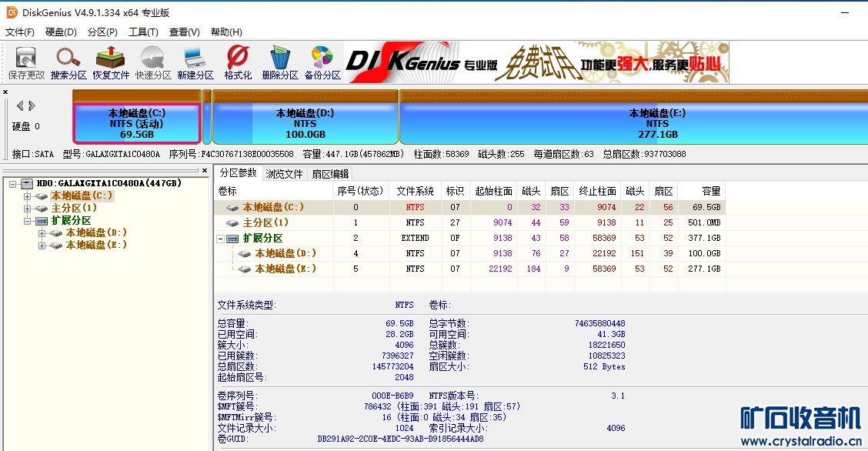Image resolution: width=868 pixels, height=451 pixels.
Task: Launch the 恢复文件 file recovery tool
Action: [111, 63]
